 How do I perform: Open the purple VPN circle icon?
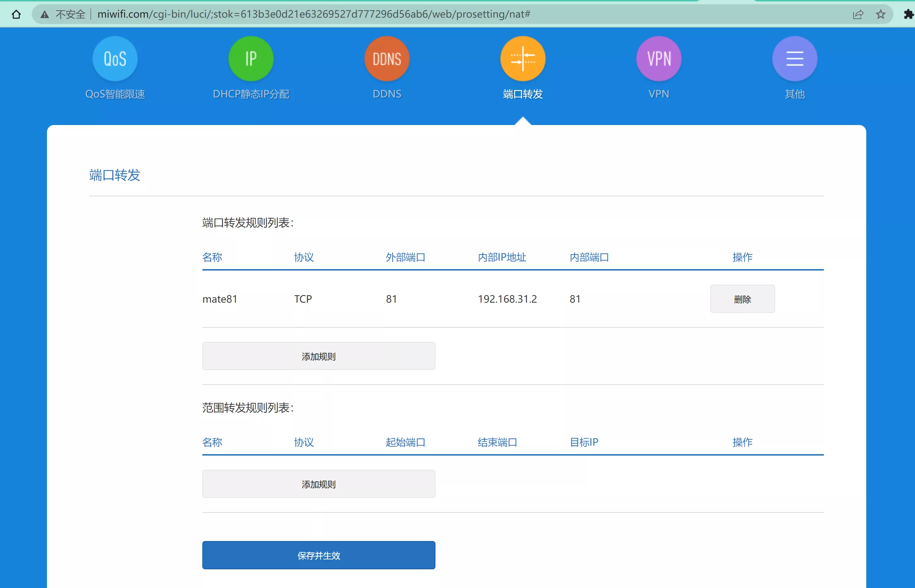point(659,59)
